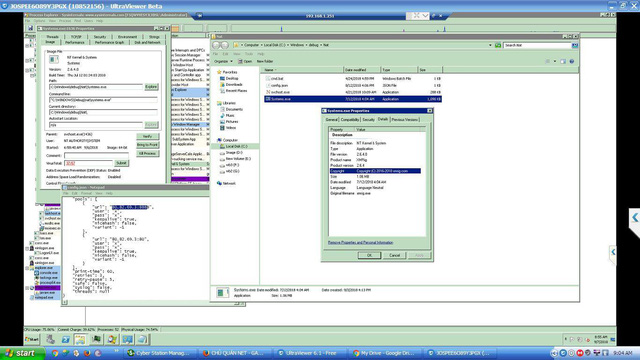Open My Drive - Google Drive taskbar item

[386, 353]
